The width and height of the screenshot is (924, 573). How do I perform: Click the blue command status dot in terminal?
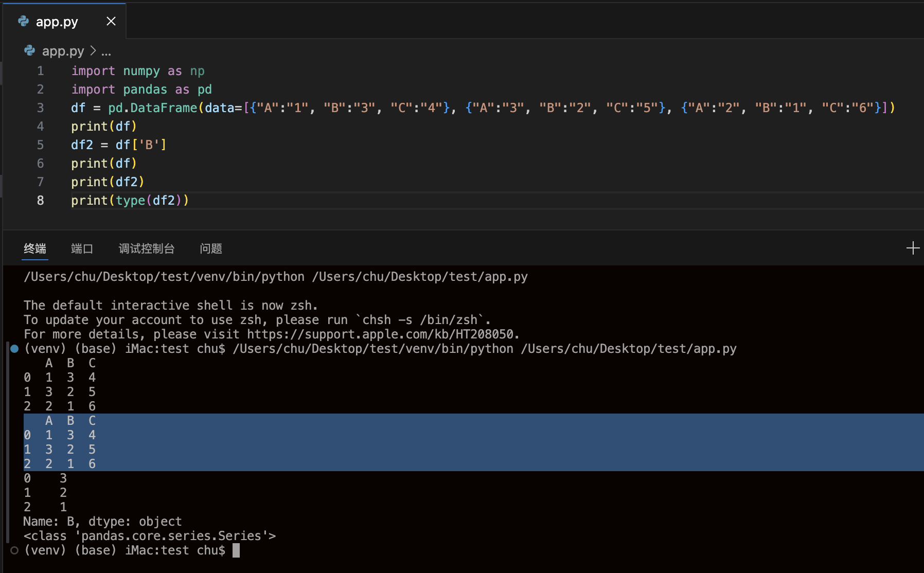14,349
